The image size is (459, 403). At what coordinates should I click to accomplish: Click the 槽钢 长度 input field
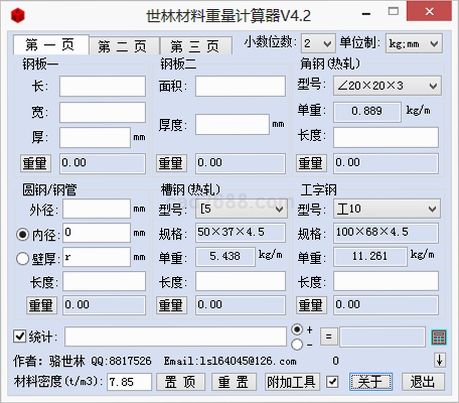click(x=240, y=281)
